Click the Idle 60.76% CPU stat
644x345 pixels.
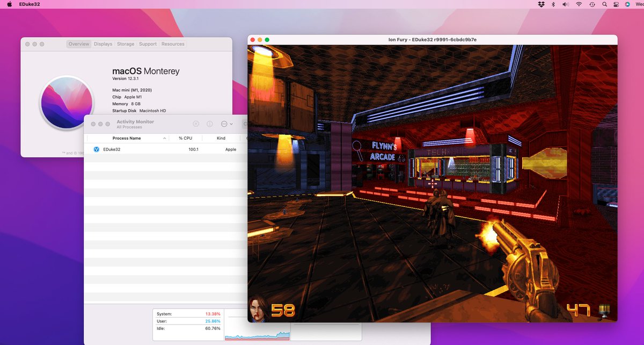coord(188,328)
